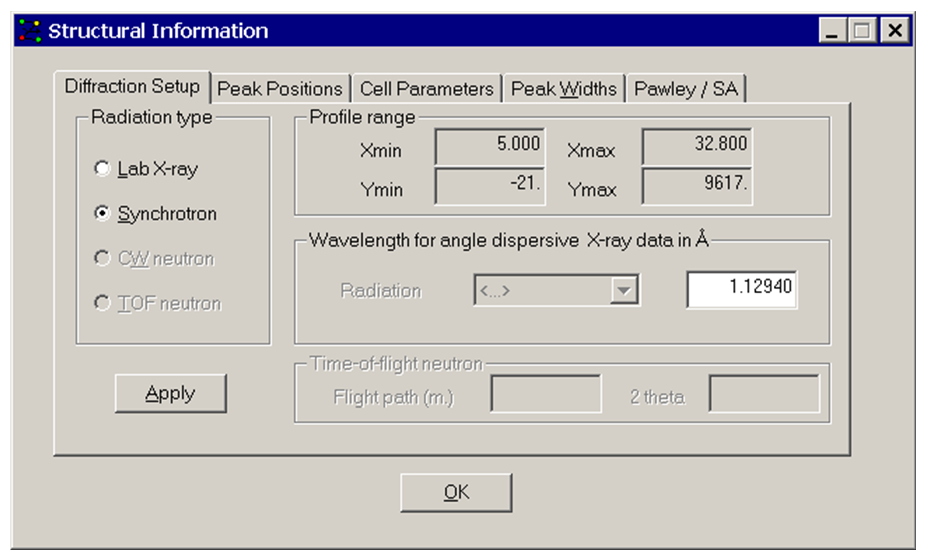Click the Xmin field showing 5.000
927x560 pixels.
pos(490,145)
